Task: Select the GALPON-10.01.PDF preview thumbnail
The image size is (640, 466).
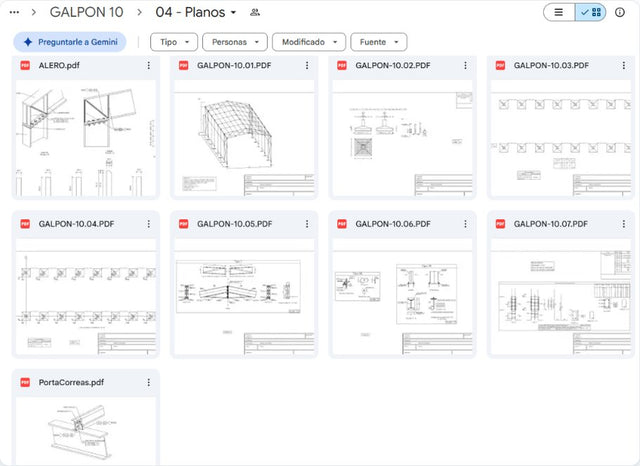Action: (x=244, y=138)
